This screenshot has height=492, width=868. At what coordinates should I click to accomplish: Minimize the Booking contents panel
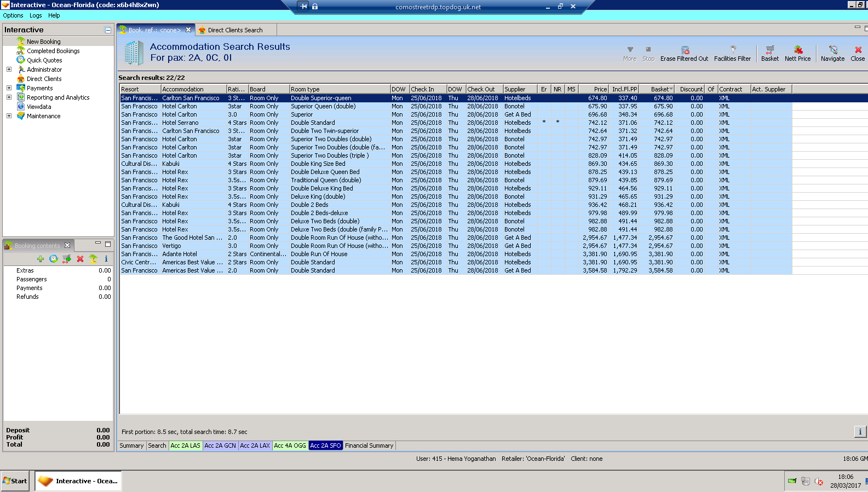pos(98,244)
